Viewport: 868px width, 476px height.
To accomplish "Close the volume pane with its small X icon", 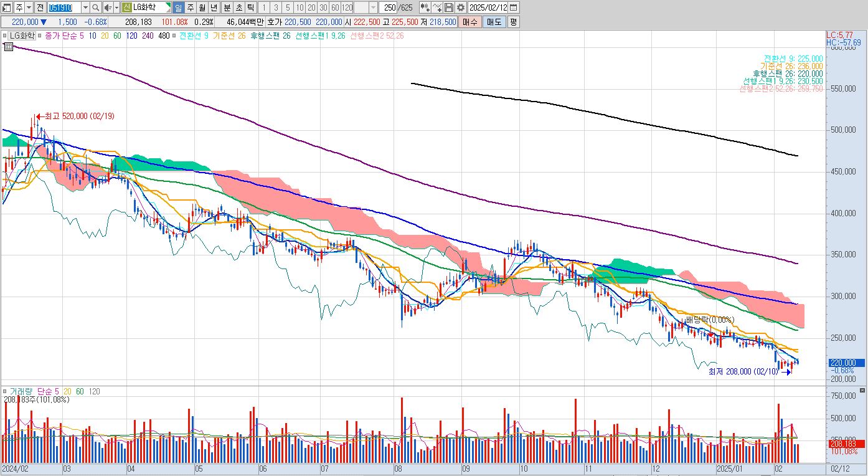I will 862,391.
